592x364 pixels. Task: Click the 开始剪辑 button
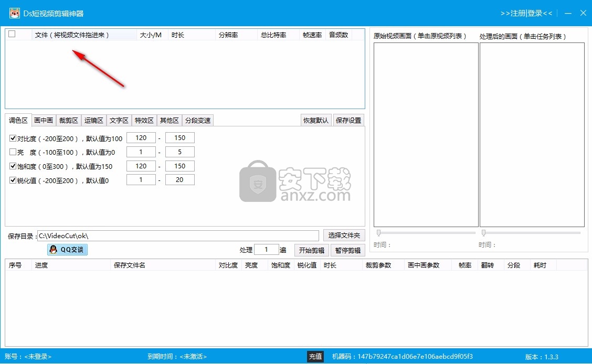[x=311, y=250]
